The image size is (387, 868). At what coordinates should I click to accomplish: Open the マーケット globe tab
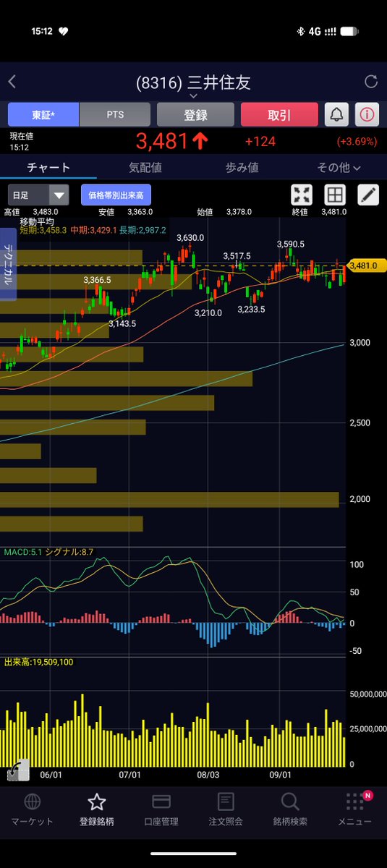coord(32,809)
